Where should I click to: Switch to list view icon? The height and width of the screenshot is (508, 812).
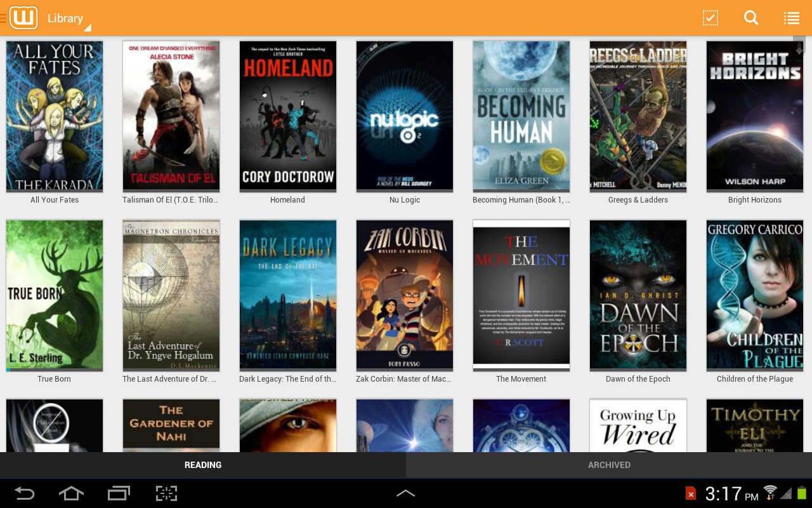click(792, 18)
